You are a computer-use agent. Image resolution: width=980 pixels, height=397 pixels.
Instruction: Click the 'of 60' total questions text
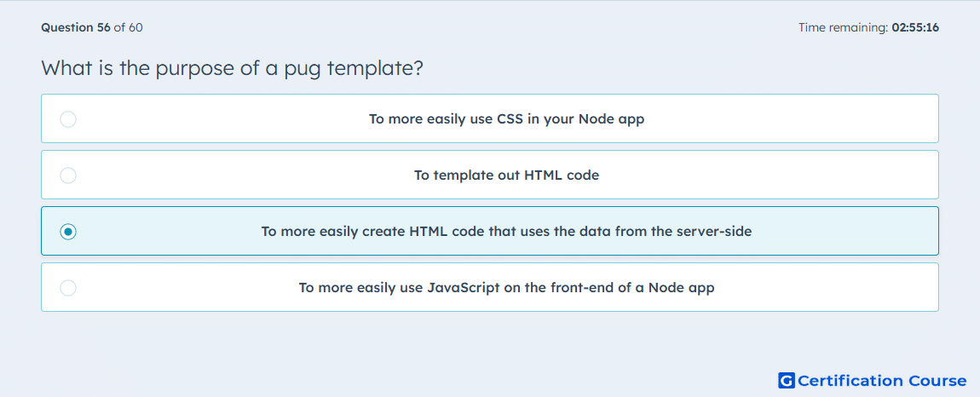click(x=128, y=27)
